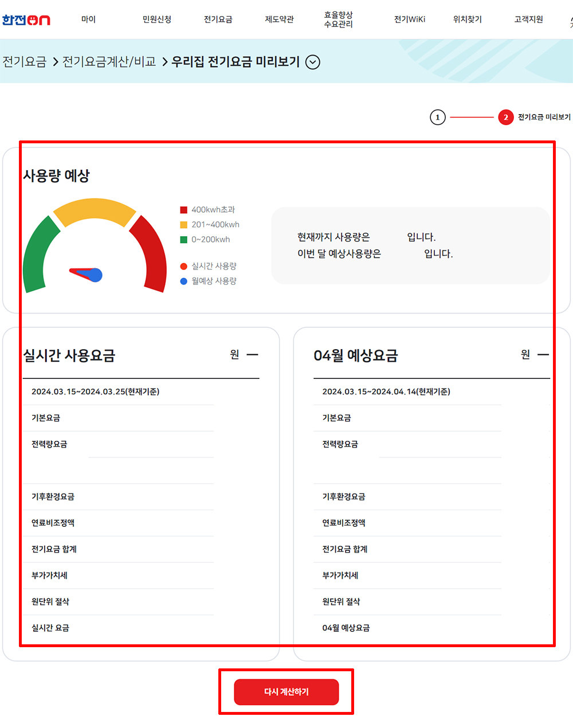
Task: Open the 제도약관 menu
Action: pyautogui.click(x=280, y=19)
